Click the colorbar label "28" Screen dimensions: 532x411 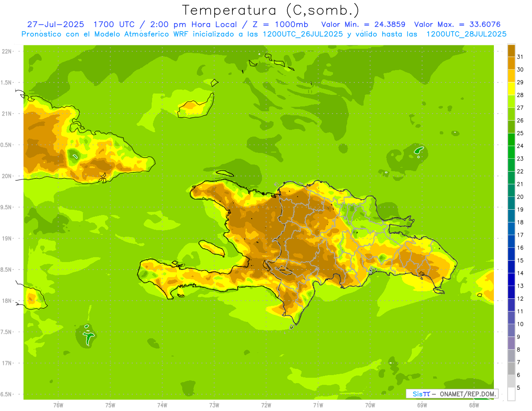coord(520,95)
